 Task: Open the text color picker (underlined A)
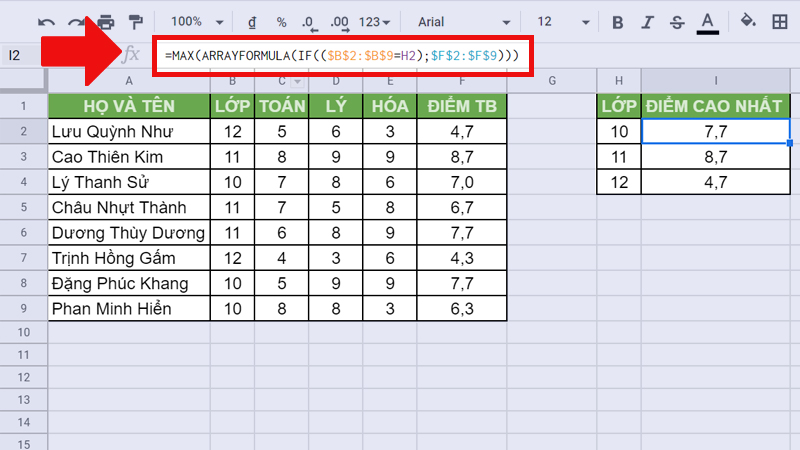[x=708, y=22]
